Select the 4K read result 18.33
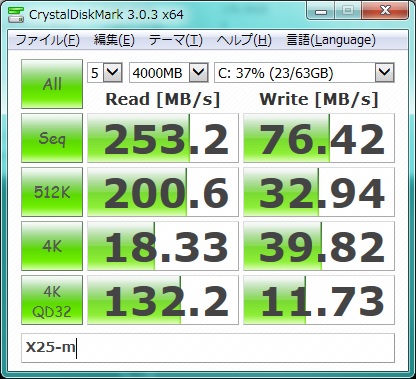Image resolution: width=416 pixels, height=379 pixels. tap(163, 246)
